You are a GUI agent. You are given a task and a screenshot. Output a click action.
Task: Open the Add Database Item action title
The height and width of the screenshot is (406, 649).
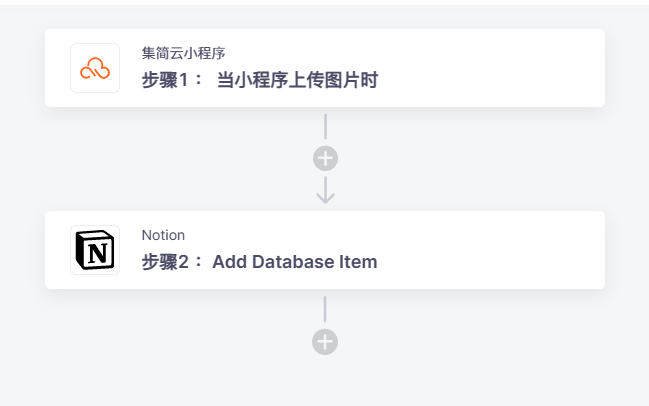click(x=294, y=262)
